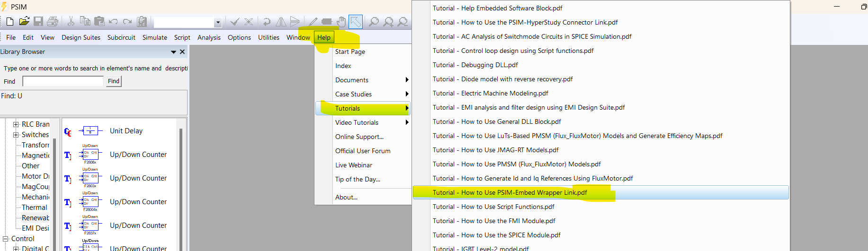Open About PSIM dialog

(x=363, y=197)
